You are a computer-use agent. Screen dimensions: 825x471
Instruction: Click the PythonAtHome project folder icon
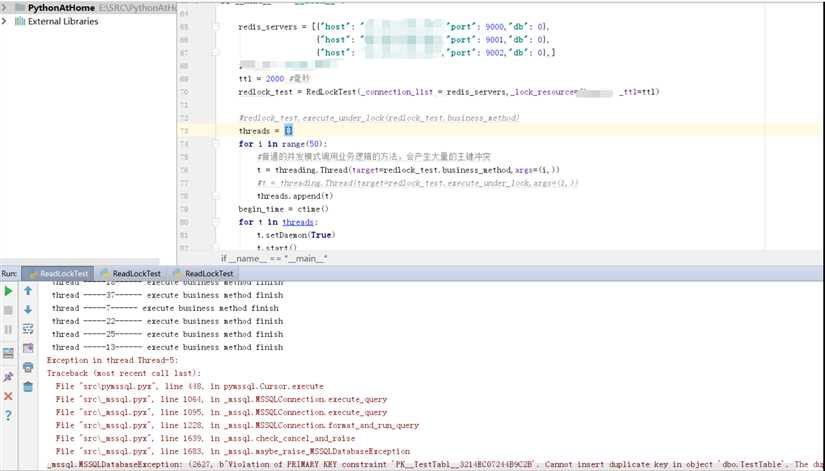20,8
